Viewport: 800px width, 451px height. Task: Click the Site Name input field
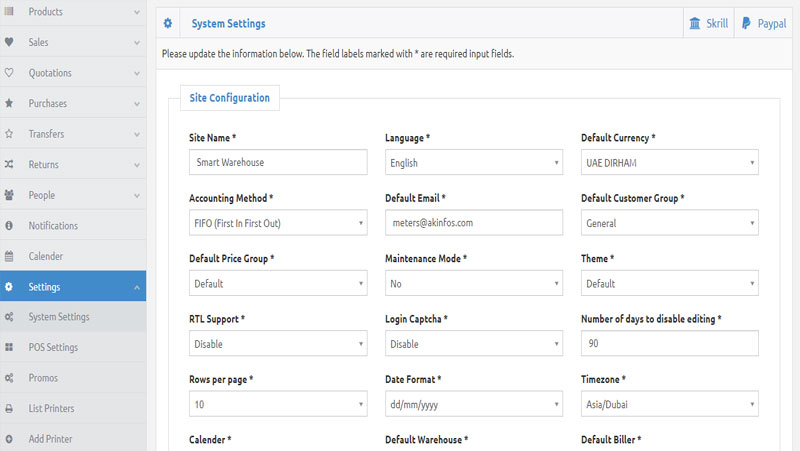[x=277, y=162]
